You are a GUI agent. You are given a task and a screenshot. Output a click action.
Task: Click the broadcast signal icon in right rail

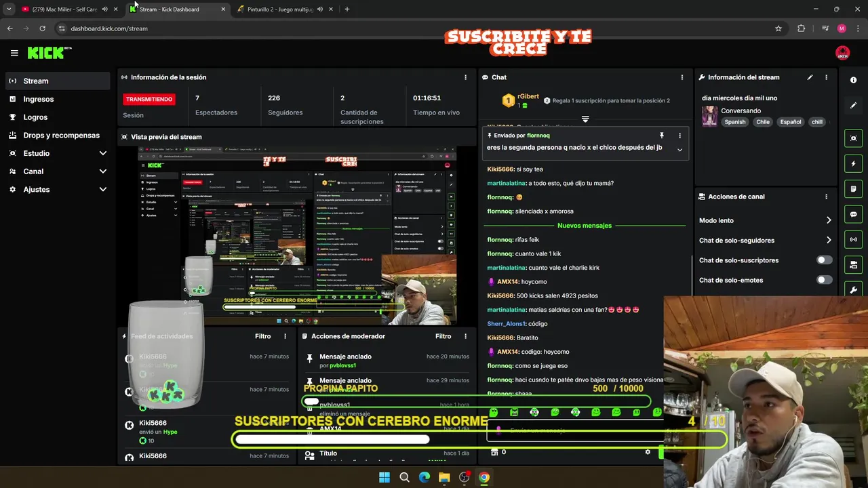[853, 239]
